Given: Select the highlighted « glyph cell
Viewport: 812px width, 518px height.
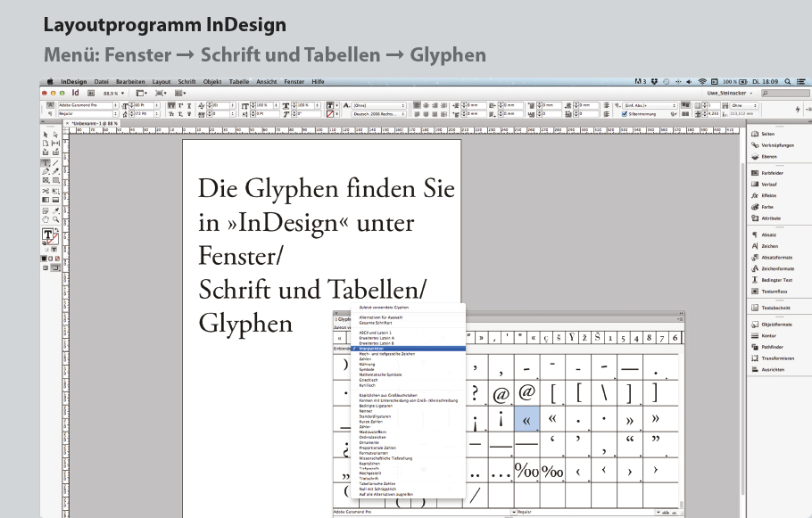Looking at the screenshot, I should 526,419.
